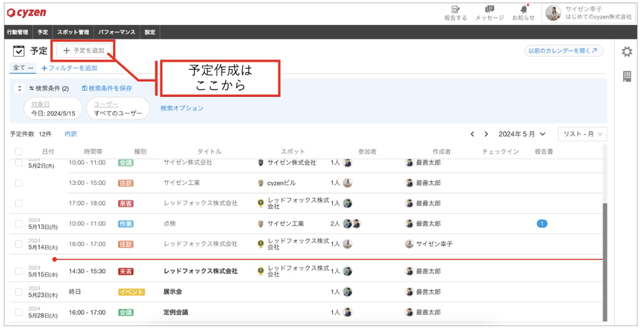Open the 2024年5月 month dropdown
Screen dimensions: 644x336
point(522,134)
